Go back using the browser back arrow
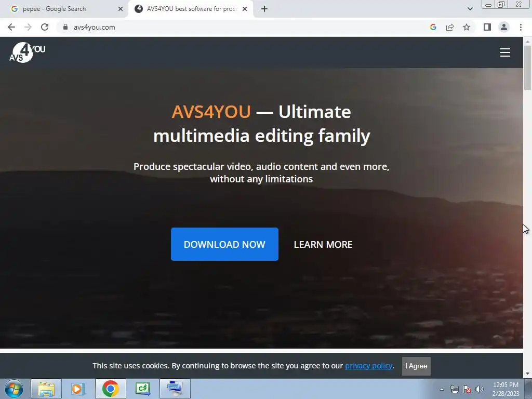532x399 pixels. (x=11, y=27)
